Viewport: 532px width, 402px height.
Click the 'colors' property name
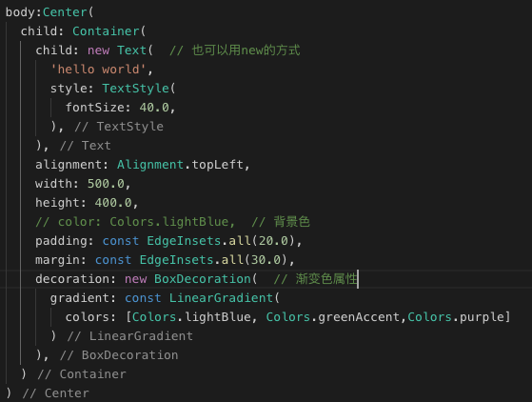point(88,317)
